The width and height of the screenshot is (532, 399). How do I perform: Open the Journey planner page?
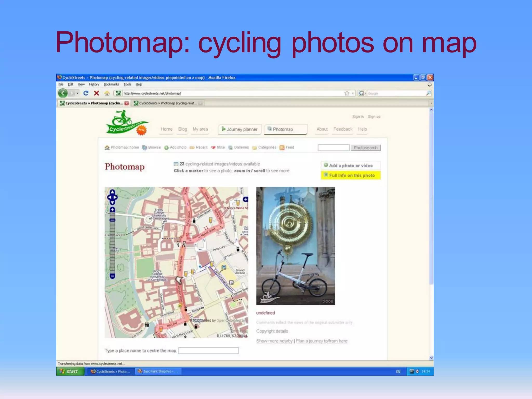[240, 129]
